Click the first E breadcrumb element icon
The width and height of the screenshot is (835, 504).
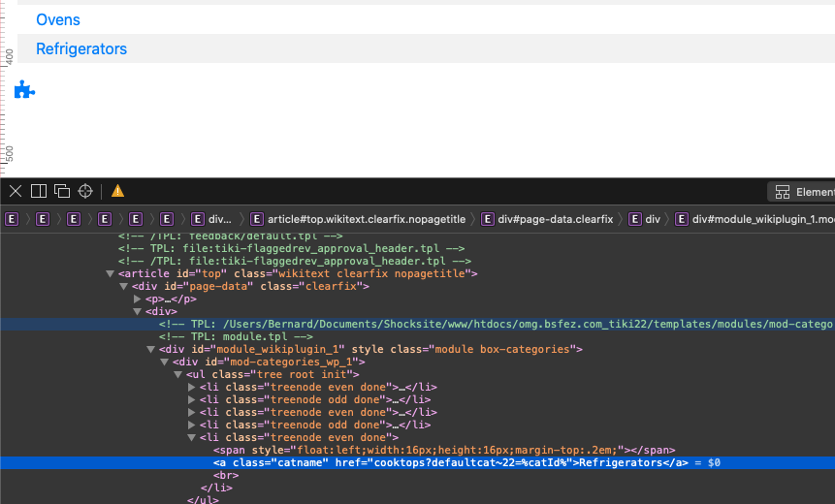(x=12, y=219)
